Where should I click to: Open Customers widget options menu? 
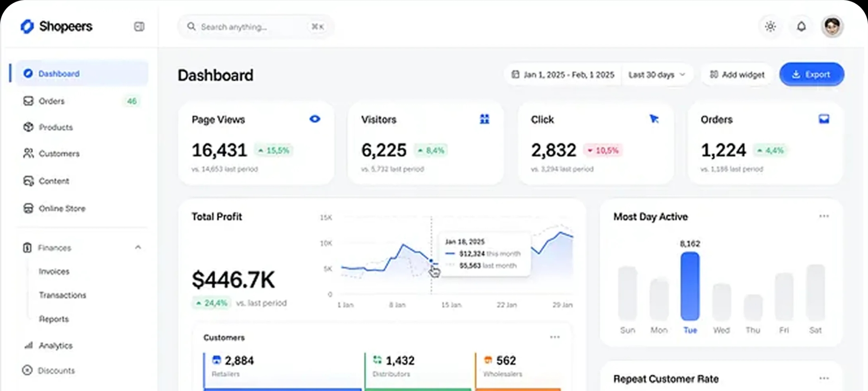[x=555, y=337]
